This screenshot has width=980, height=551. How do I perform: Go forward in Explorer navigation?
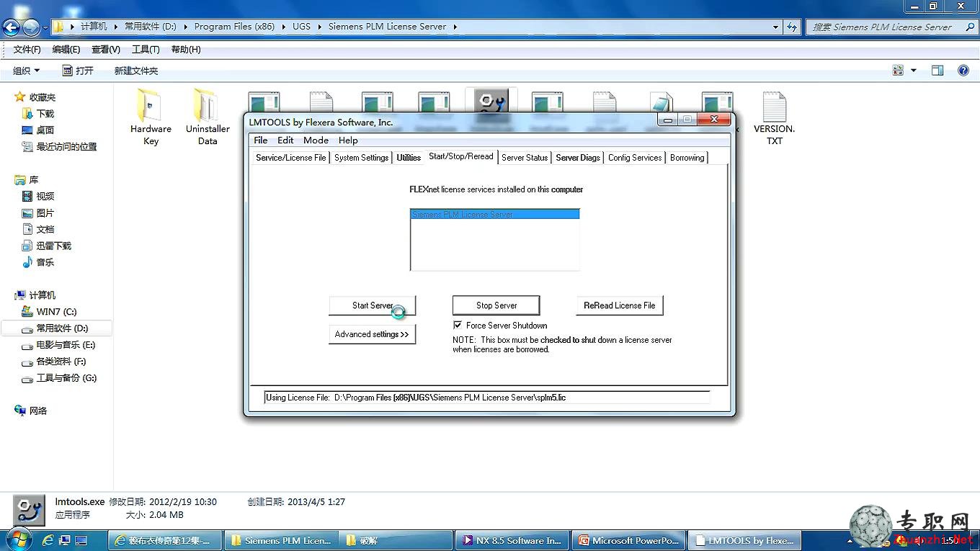pos(31,27)
